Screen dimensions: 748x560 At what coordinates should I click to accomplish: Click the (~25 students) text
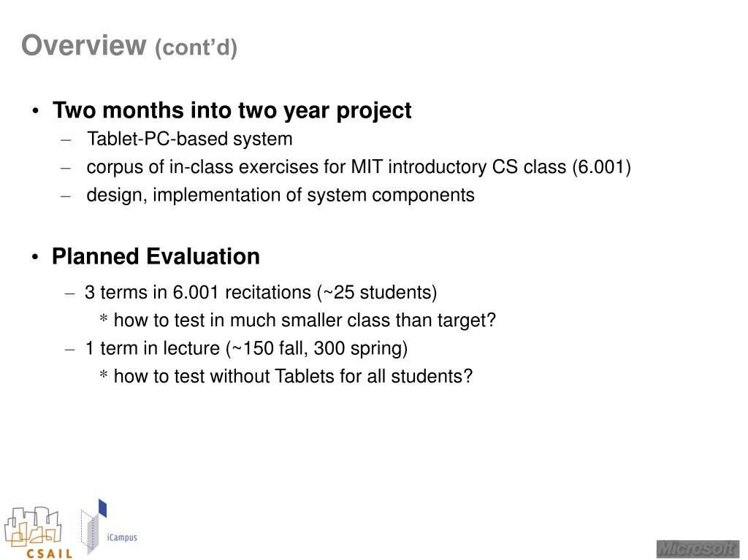(377, 292)
